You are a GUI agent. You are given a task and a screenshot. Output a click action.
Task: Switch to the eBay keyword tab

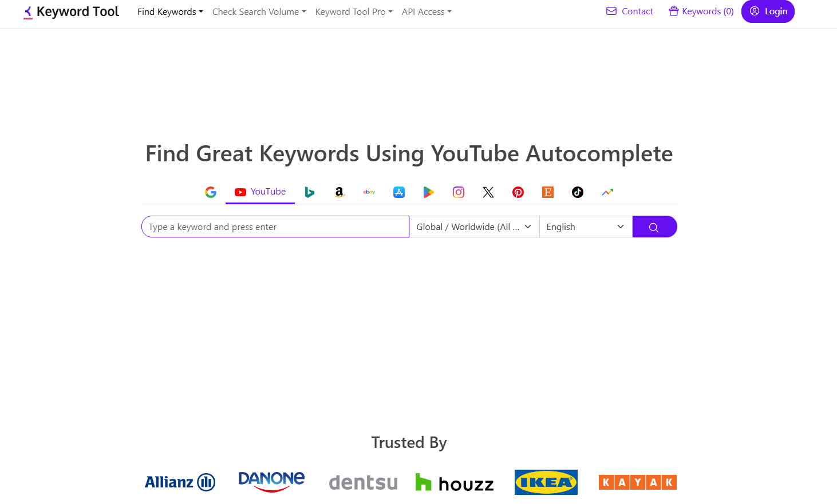[x=369, y=192]
